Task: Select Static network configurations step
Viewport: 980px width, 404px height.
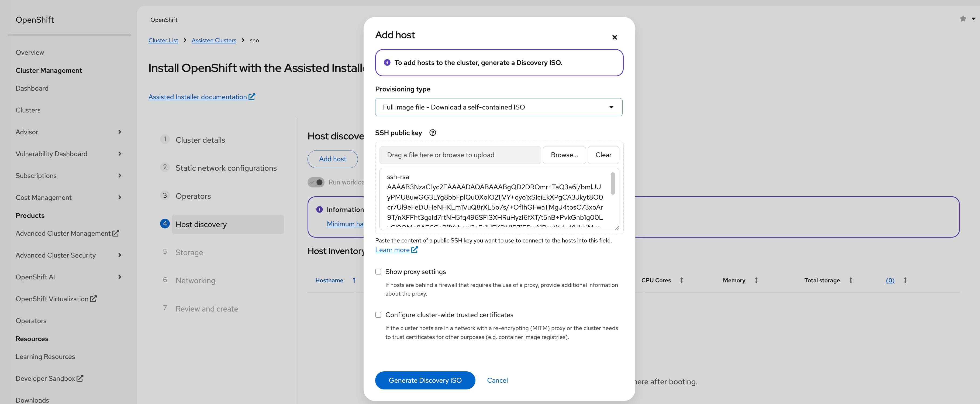Action: click(226, 168)
